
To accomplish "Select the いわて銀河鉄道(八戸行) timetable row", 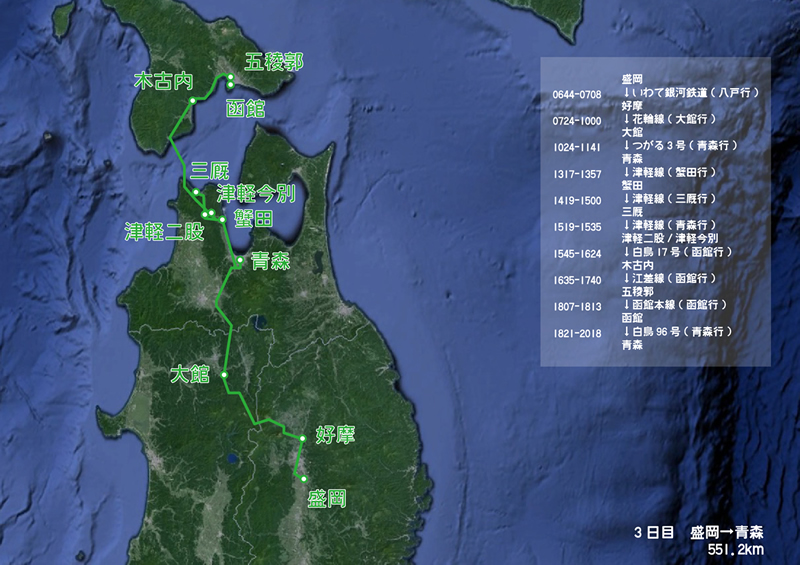I will click(x=692, y=92).
